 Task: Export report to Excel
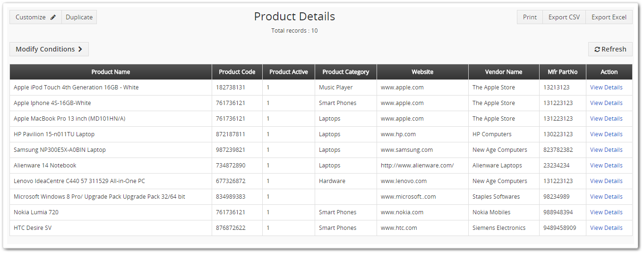[x=609, y=18]
